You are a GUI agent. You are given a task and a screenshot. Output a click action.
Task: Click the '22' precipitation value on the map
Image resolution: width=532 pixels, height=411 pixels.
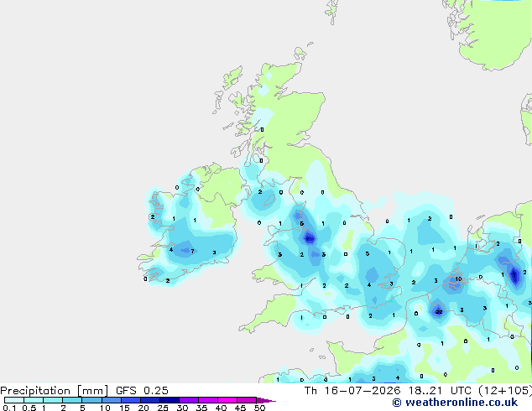pyautogui.click(x=439, y=312)
